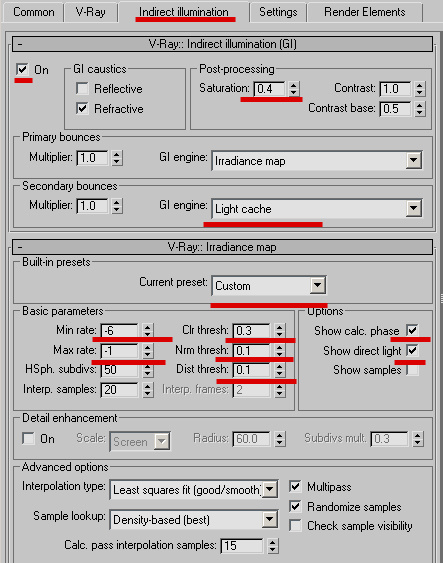
Task: Click the Min rate spinner arrows
Action: pyautogui.click(x=147, y=330)
